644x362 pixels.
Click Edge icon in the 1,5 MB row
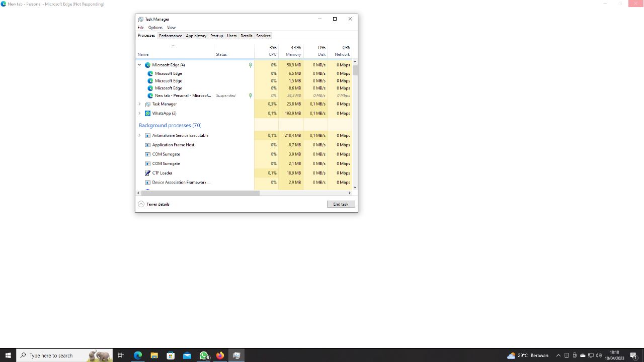(150, 80)
